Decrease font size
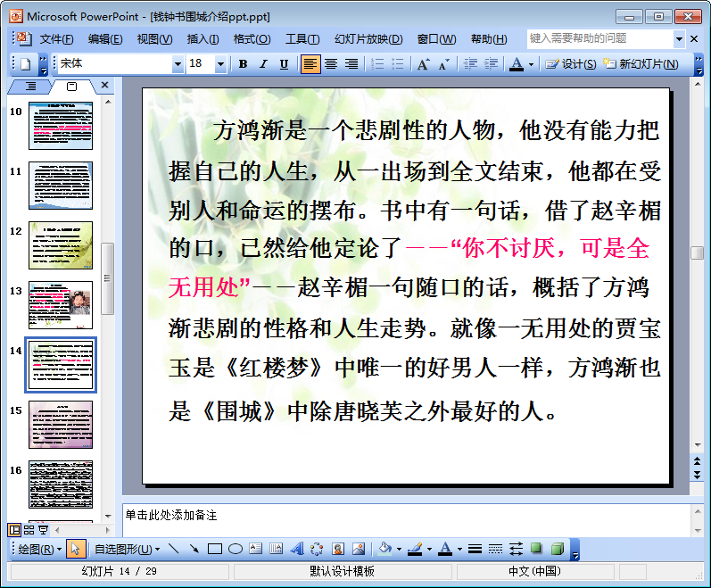711x588 pixels. pos(444,64)
